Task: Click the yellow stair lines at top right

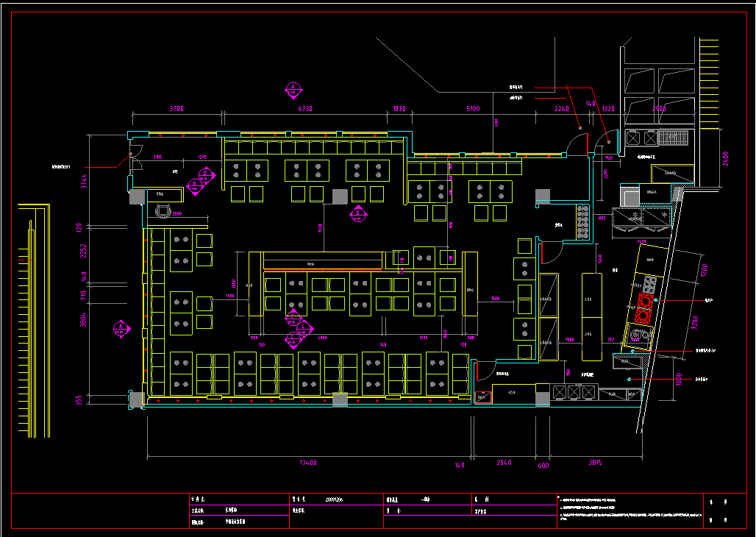Action: tap(709, 82)
